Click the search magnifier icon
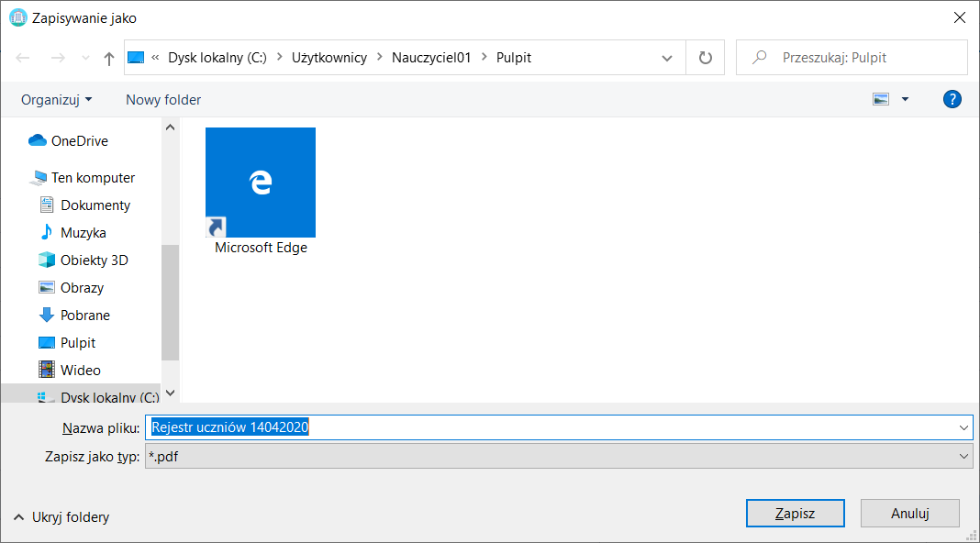The height and width of the screenshot is (543, 980). click(760, 58)
